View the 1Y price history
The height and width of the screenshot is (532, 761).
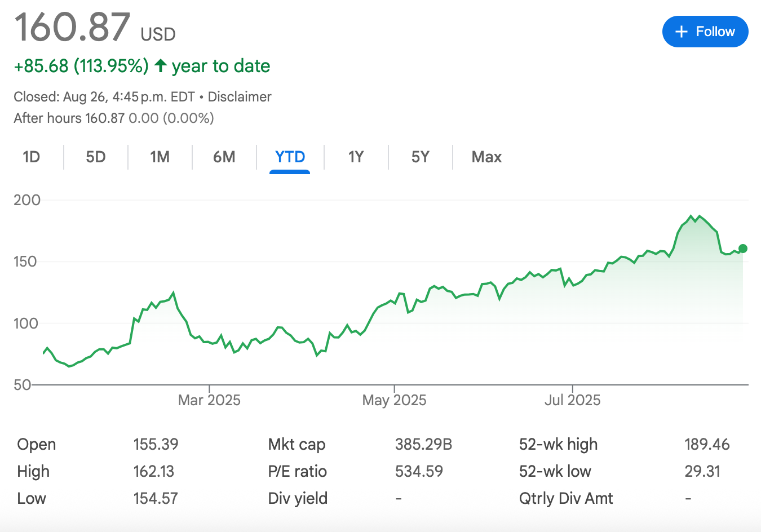click(356, 157)
